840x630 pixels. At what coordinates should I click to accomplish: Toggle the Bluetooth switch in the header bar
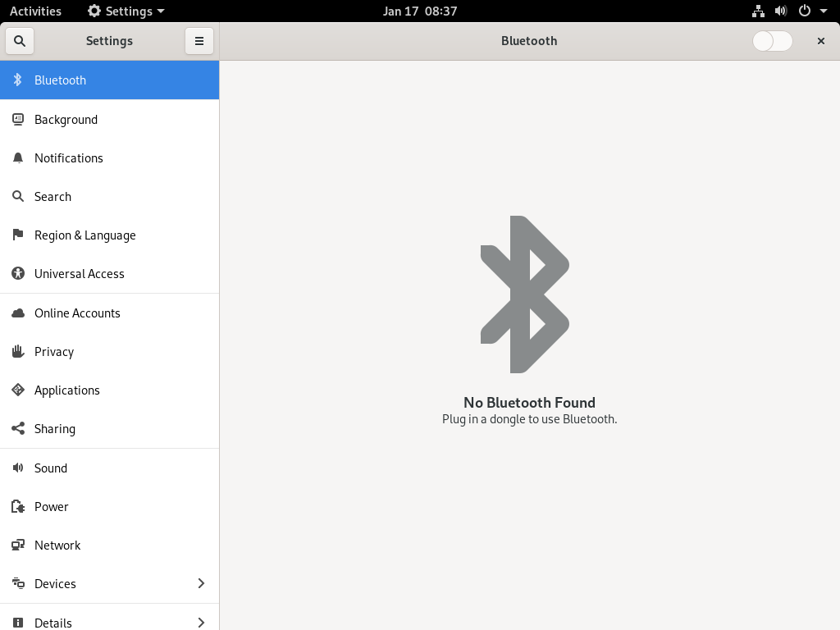[x=772, y=41]
